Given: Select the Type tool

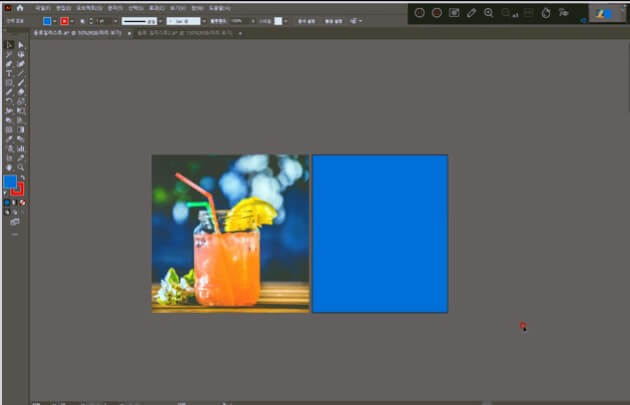Looking at the screenshot, I should 9,74.
